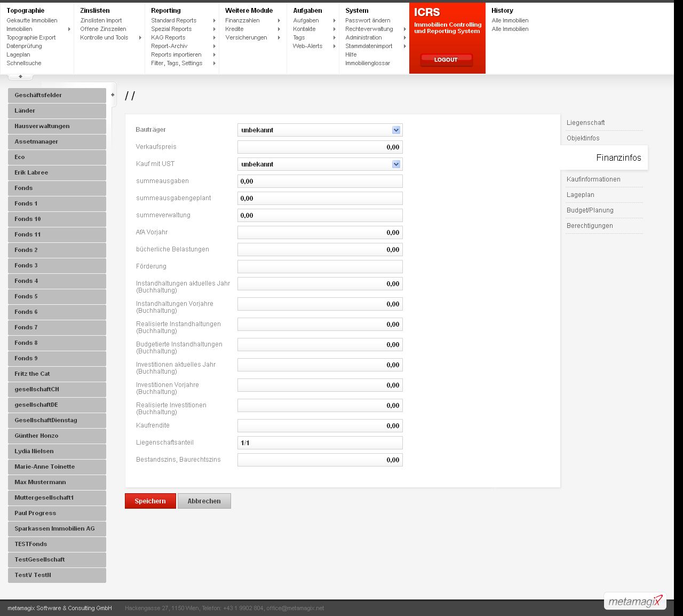683x616 pixels.
Task: Open the Kaufinformationen tab
Action: click(593, 179)
